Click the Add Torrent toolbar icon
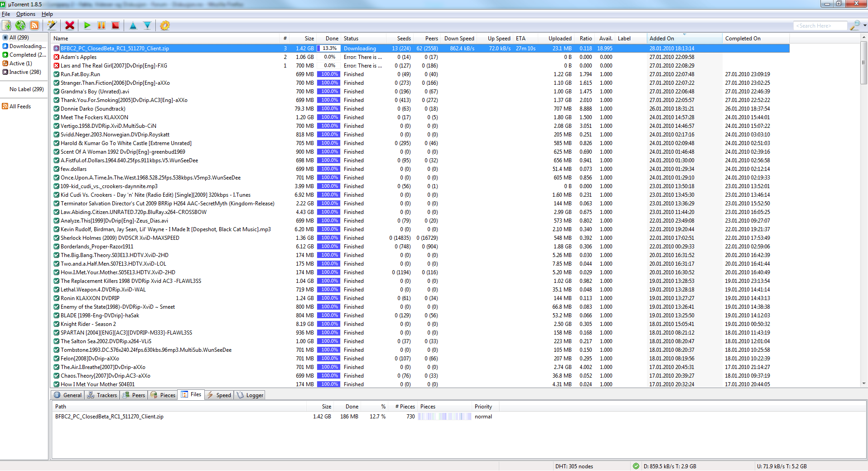Screen dimensions: 868x471 point(7,25)
